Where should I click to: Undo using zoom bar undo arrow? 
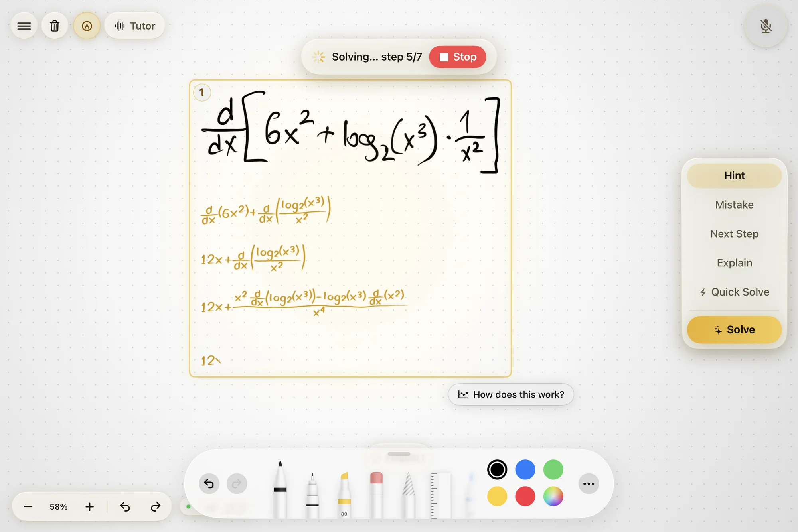(125, 507)
